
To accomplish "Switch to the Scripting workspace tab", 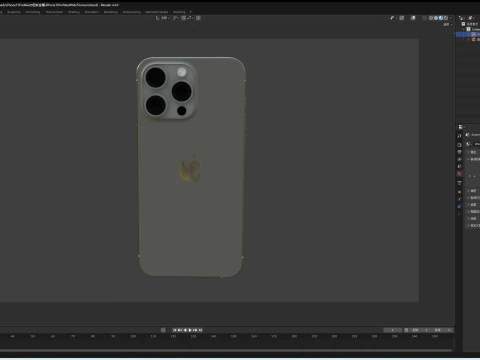I will (x=179, y=12).
